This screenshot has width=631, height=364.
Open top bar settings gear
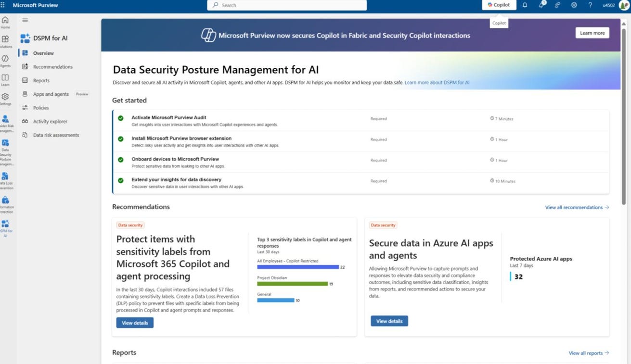pyautogui.click(x=574, y=5)
